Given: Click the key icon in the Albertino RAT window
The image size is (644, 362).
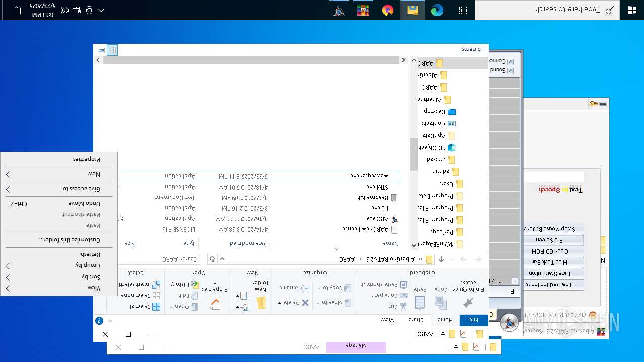Looking at the screenshot, I should click(x=593, y=104).
